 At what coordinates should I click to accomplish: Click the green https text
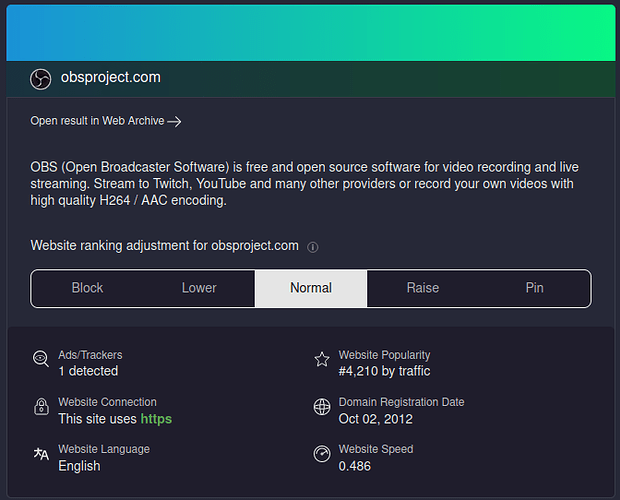pyautogui.click(x=156, y=419)
